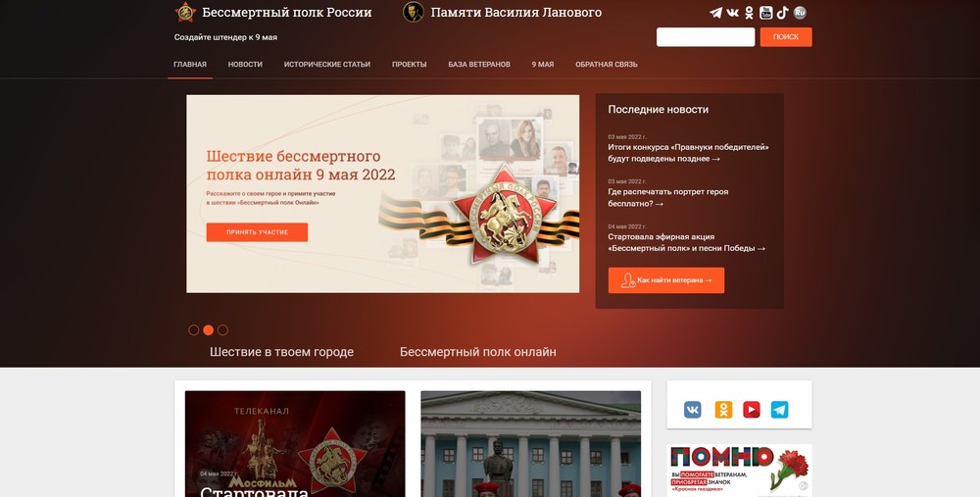Click the blue VK icon in the sidebar

tap(693, 410)
